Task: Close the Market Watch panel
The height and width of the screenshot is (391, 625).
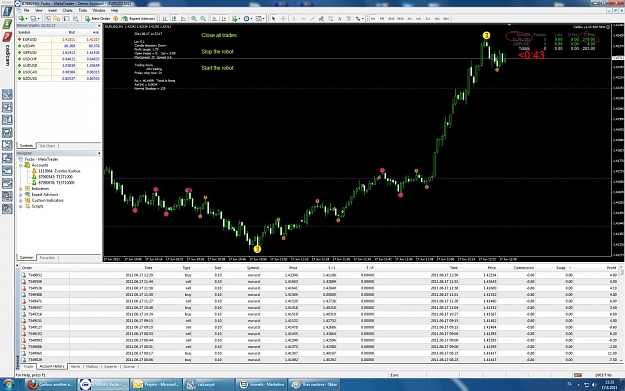Action: click(x=99, y=26)
